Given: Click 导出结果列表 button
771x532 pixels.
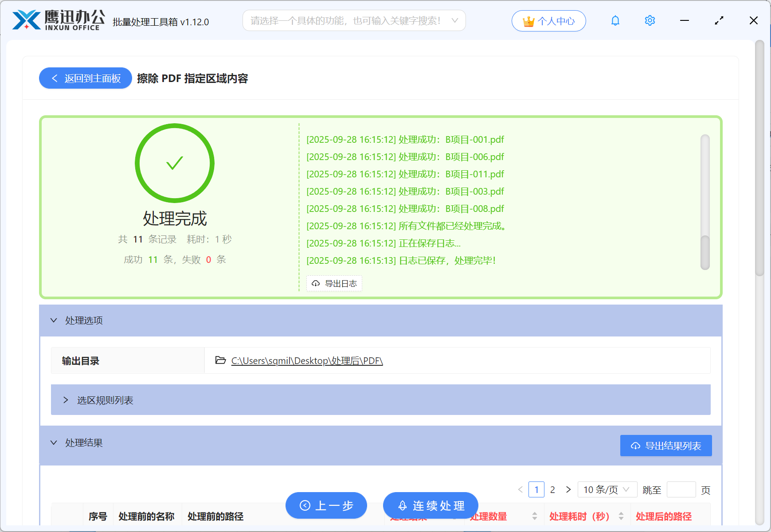Looking at the screenshot, I should tap(666, 446).
